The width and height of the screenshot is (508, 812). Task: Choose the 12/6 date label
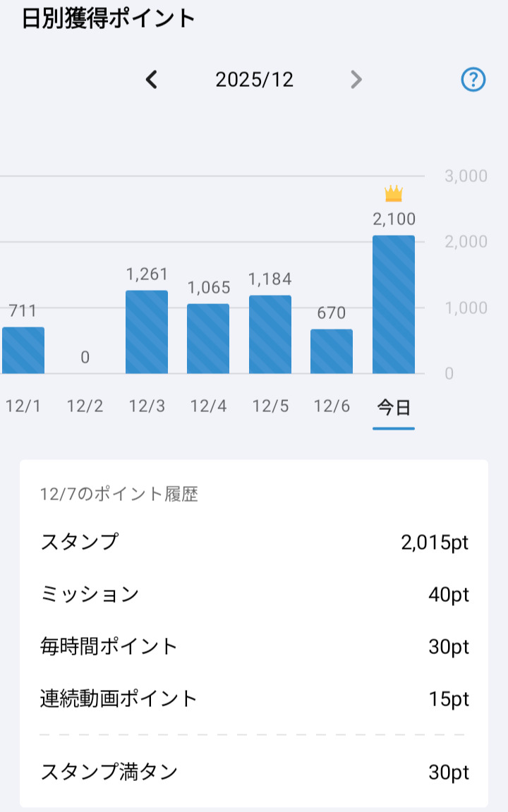pos(332,407)
